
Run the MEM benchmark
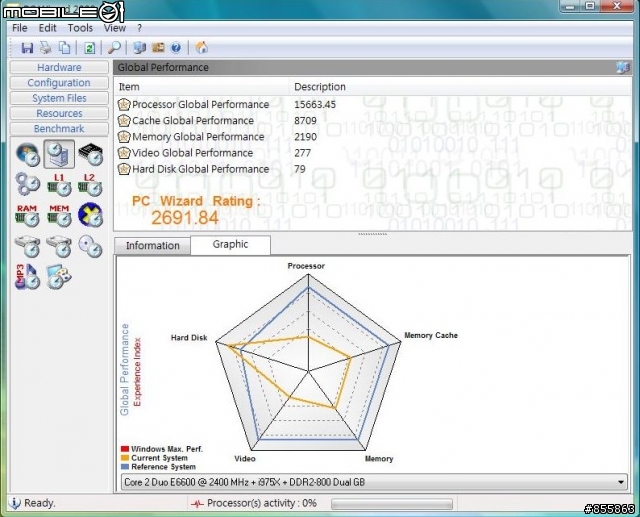coord(59,215)
